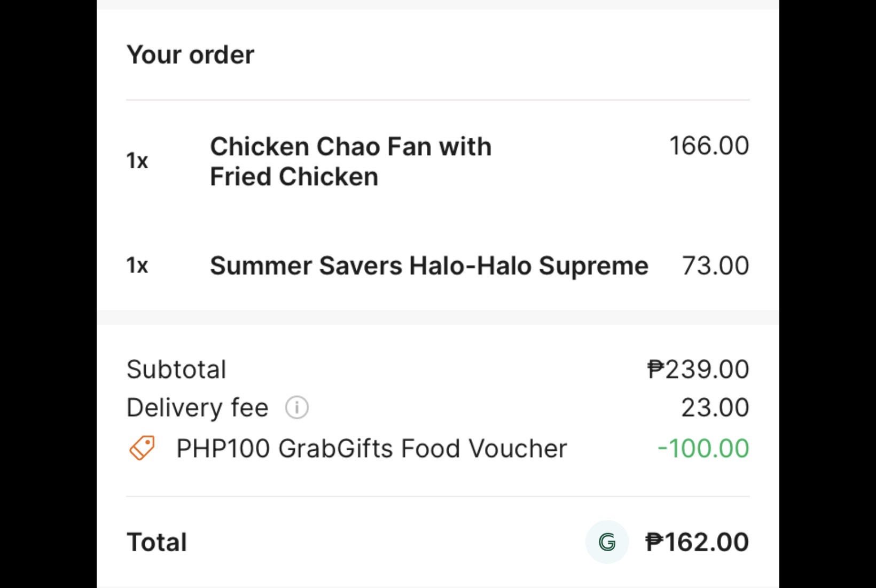Select the Summer Savers Halo-Halo Supreme item
The image size is (876, 588).
429,266
